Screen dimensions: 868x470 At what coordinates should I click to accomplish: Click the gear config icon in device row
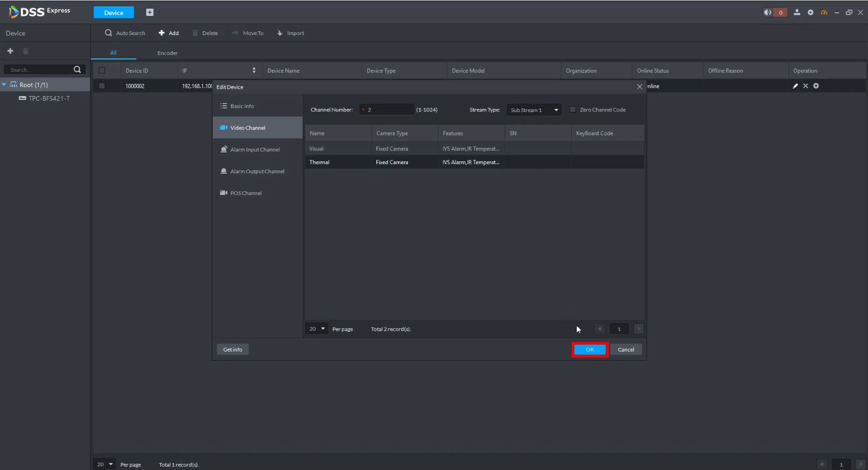pyautogui.click(x=816, y=86)
